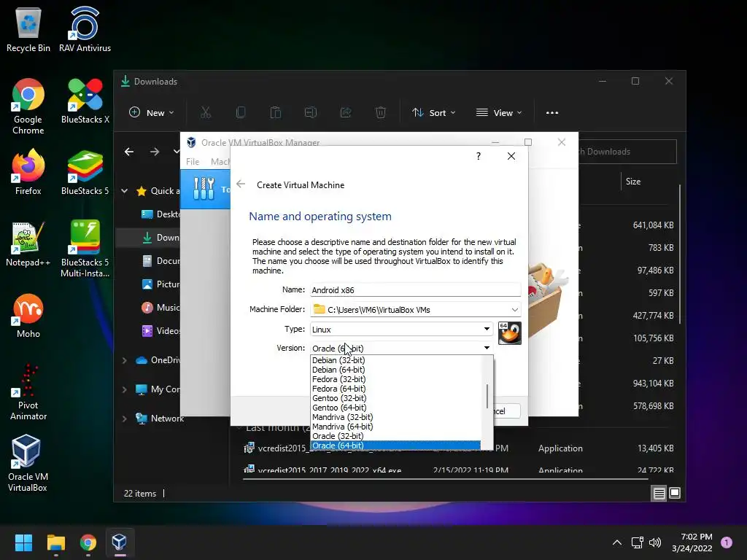Launch Firefox from the desktop
This screenshot has height=560, width=747.
point(28,172)
